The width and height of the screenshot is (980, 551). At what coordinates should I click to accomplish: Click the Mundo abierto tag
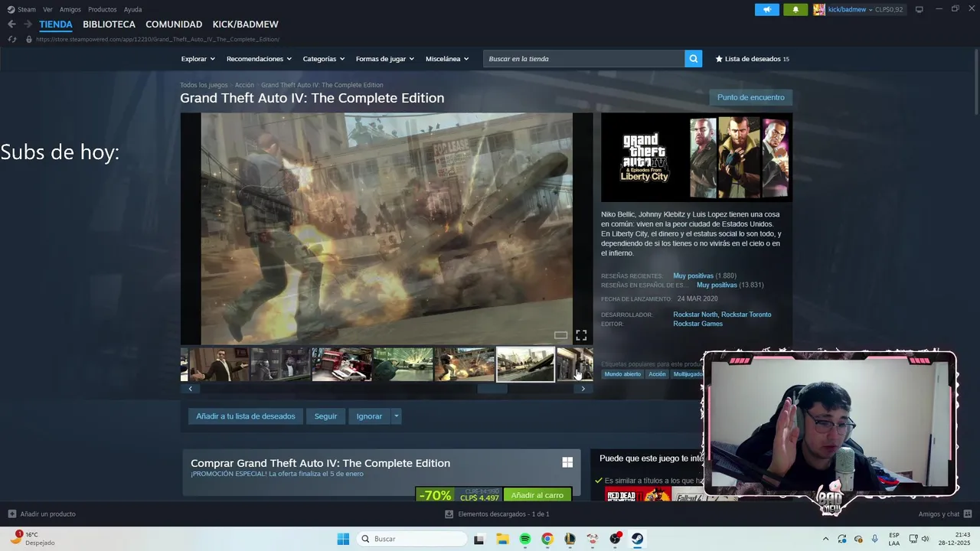622,374
